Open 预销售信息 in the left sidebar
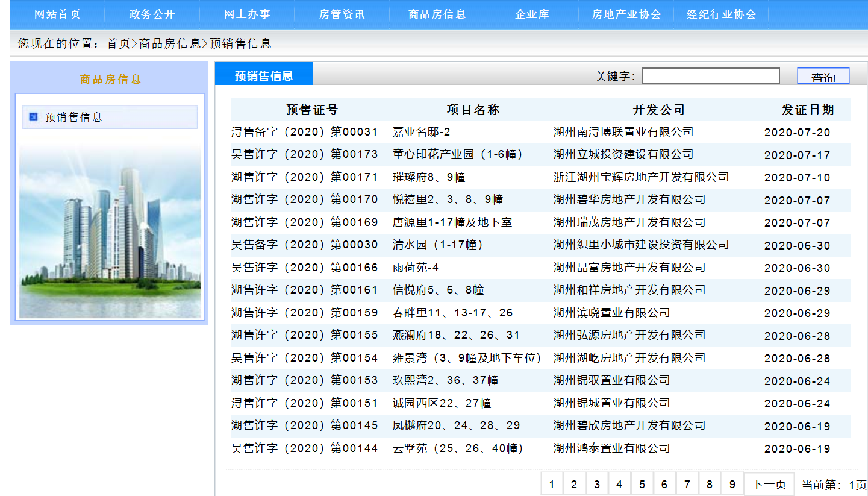868x496 pixels. (x=110, y=117)
